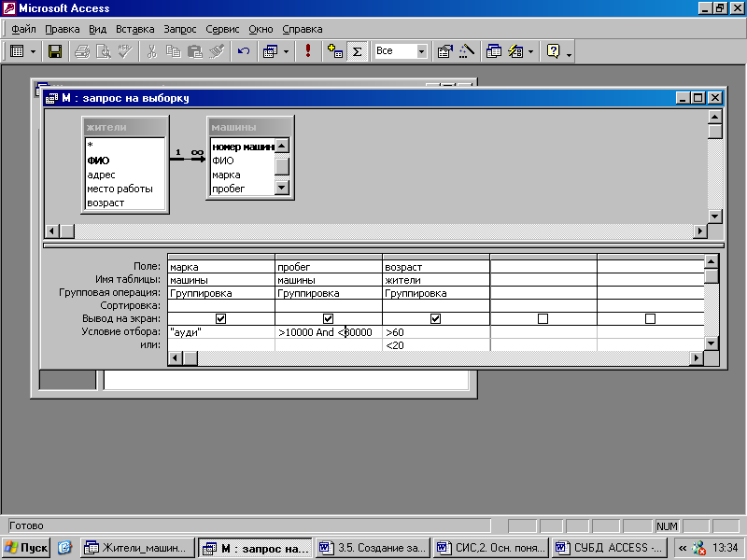The height and width of the screenshot is (560, 747).
Task: Switch to 'СУБД ACCESS' taskbar button
Action: point(610,548)
